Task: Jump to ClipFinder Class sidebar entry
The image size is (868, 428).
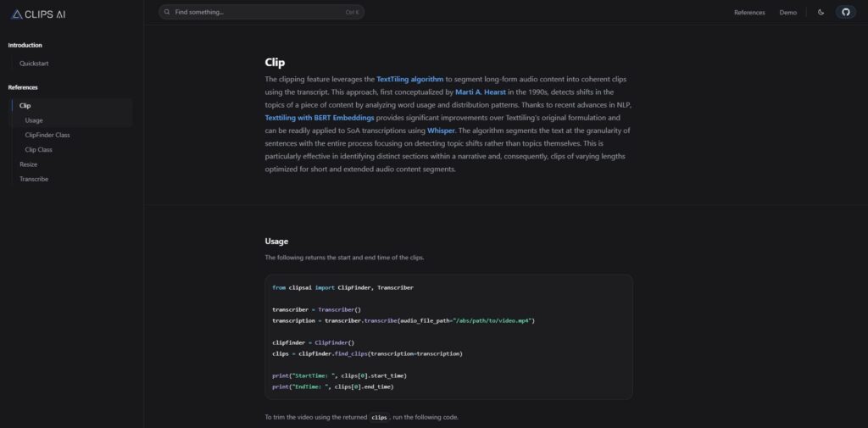Action: pos(47,135)
